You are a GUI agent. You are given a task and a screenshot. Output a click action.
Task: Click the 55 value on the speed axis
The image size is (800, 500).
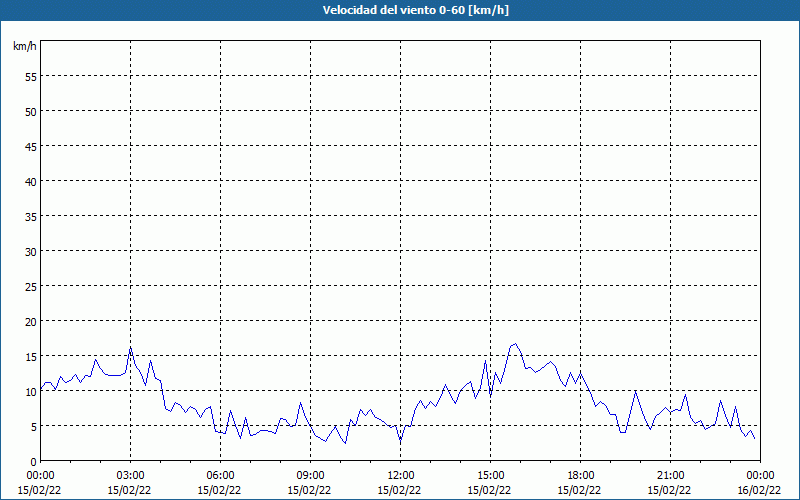pyautogui.click(x=31, y=77)
